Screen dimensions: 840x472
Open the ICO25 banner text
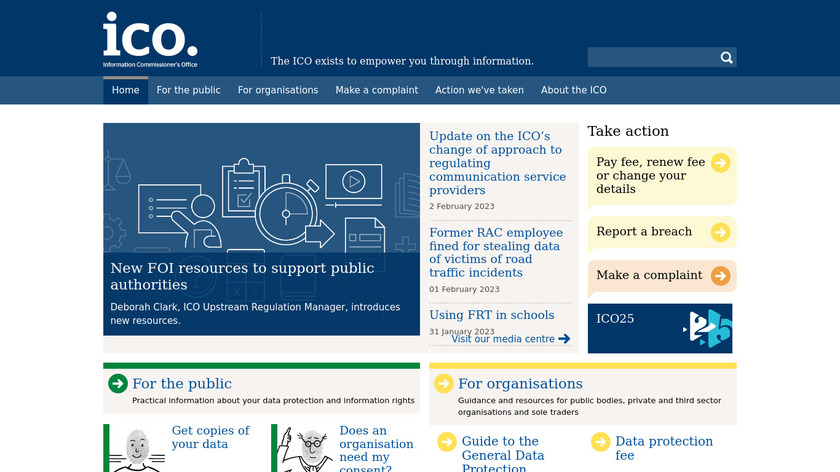pos(615,318)
